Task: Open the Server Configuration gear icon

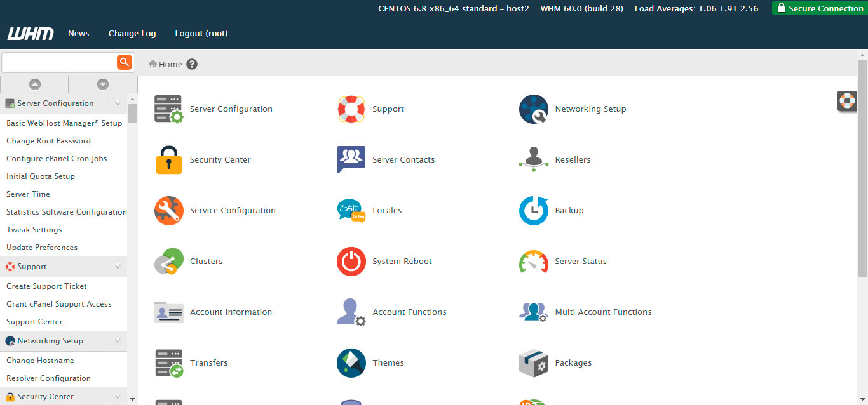Action: click(168, 109)
